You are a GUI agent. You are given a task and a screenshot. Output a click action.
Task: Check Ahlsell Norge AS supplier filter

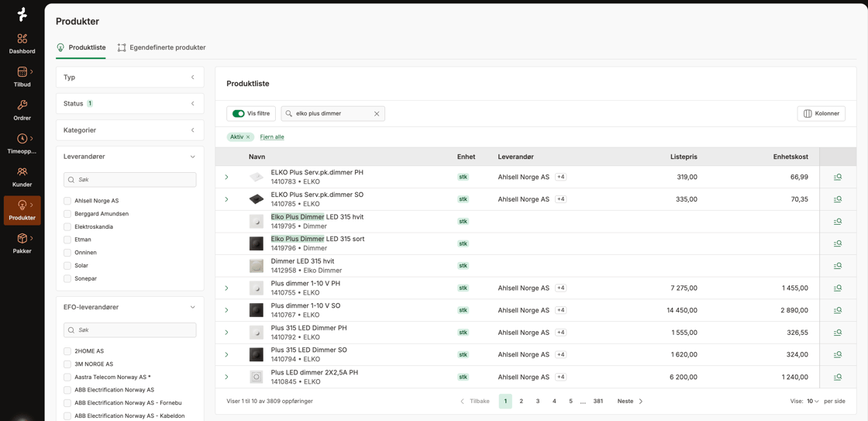pos(67,201)
